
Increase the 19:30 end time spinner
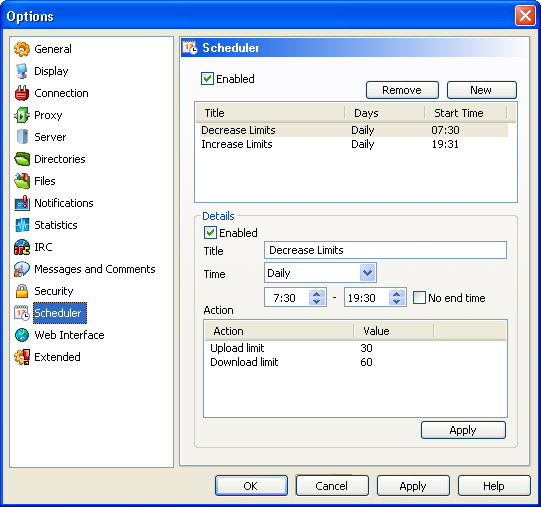(396, 293)
